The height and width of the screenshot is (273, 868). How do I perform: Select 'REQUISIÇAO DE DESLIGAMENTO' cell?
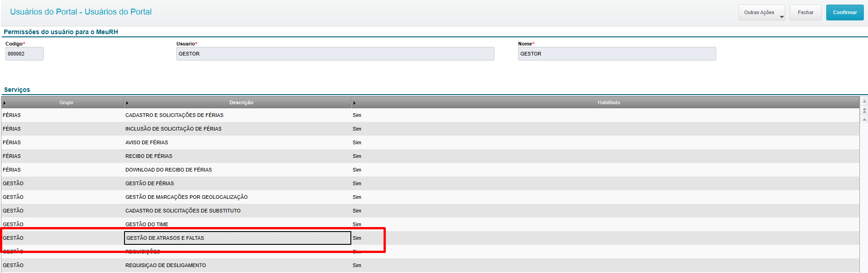(x=237, y=265)
